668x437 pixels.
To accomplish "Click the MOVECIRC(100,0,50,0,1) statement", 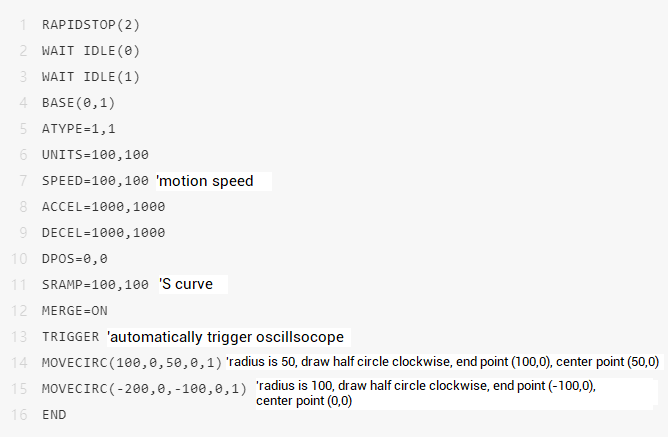I will pos(132,361).
